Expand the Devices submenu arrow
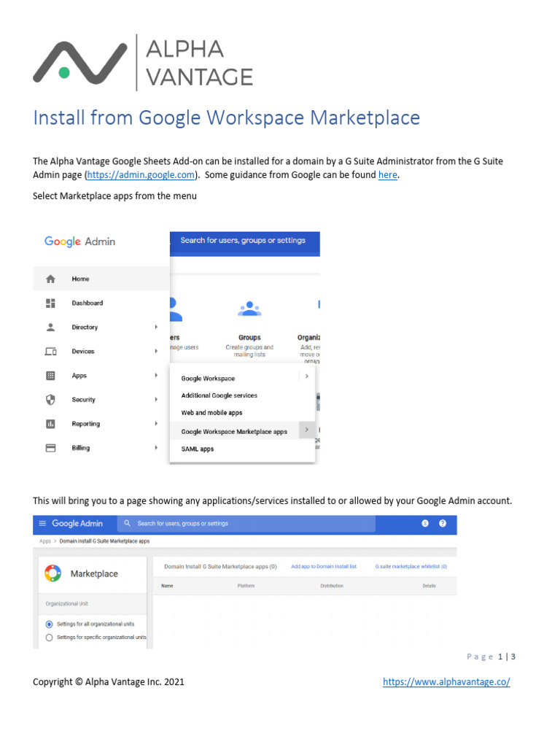Viewport: 560px width, 747px height. point(156,351)
